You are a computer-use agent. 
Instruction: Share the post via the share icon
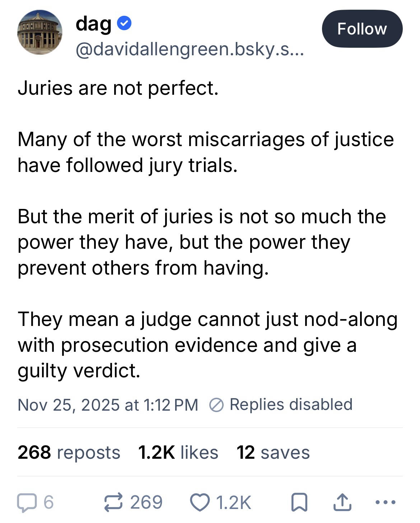341,502
